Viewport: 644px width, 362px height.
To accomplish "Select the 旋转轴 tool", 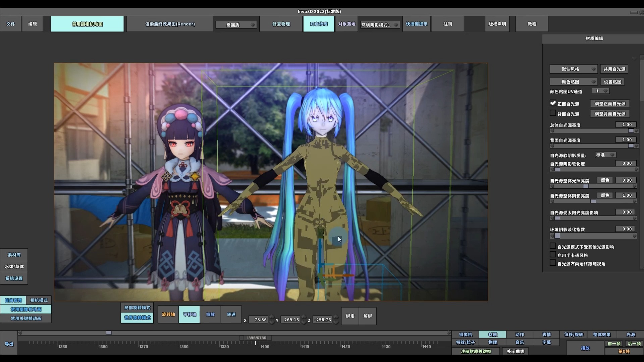I will point(168,314).
